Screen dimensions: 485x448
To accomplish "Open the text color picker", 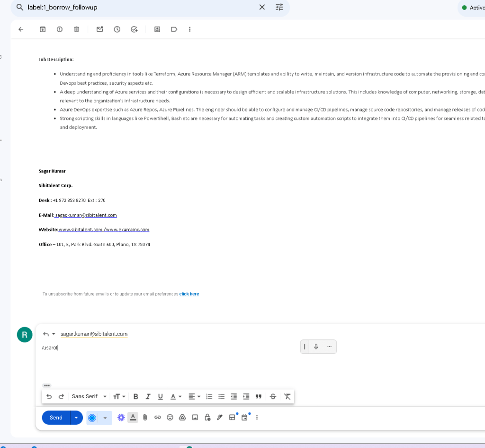I will 176,397.
